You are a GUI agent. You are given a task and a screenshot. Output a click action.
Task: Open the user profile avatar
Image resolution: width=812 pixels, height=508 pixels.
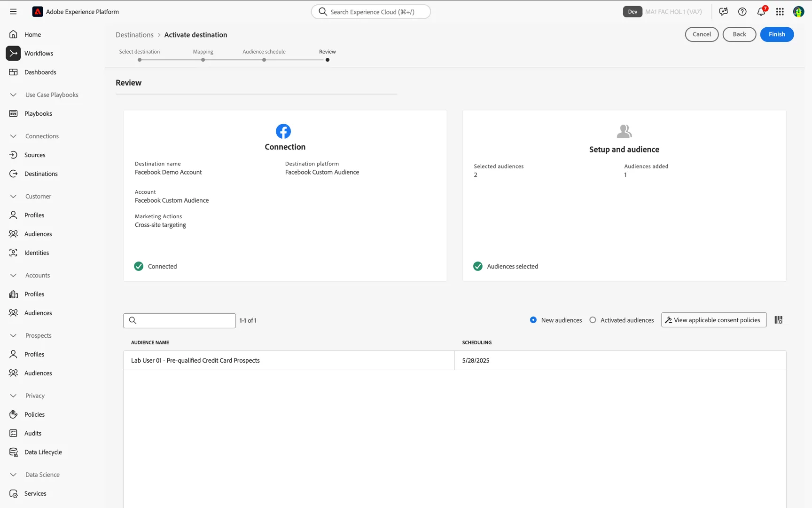[x=799, y=12]
